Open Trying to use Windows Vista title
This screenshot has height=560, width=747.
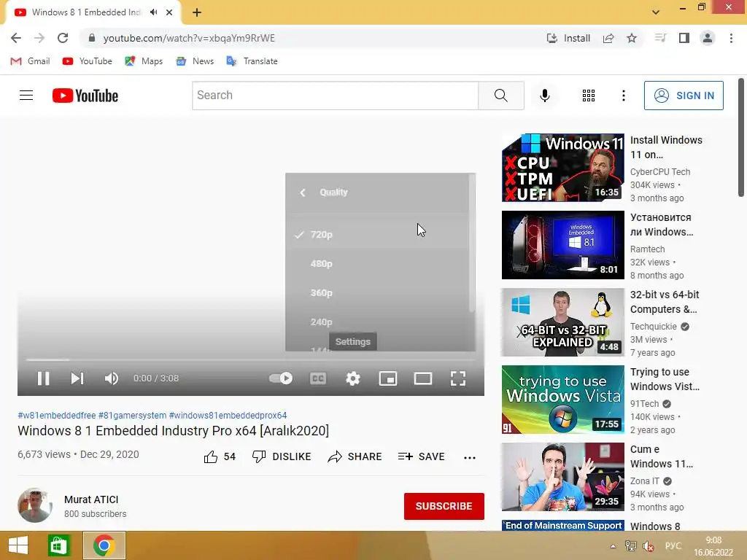click(x=665, y=379)
